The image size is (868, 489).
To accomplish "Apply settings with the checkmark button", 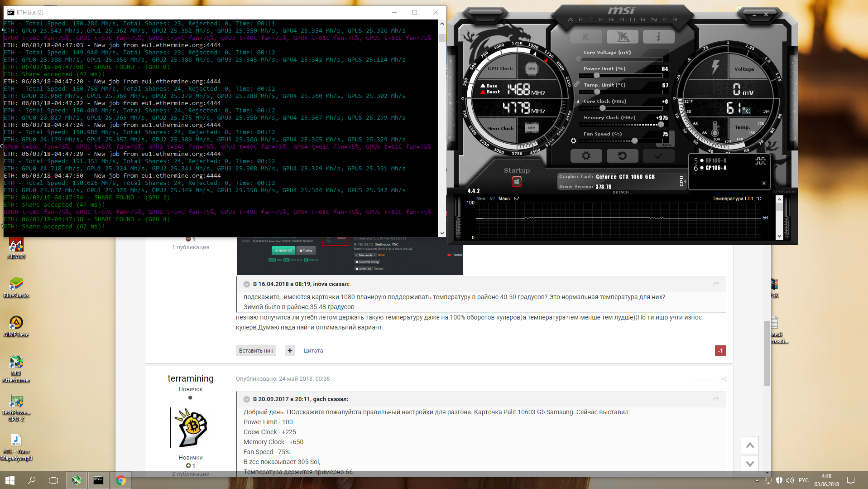I will (x=658, y=156).
